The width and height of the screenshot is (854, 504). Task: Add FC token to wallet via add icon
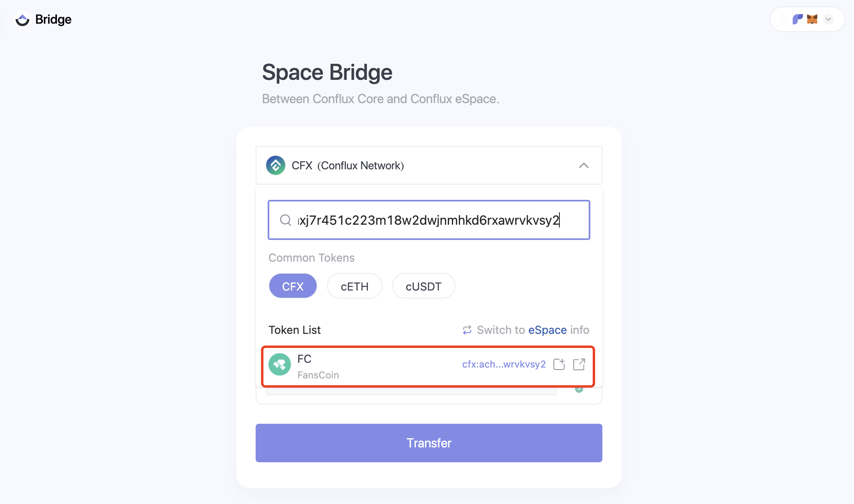pos(559,364)
